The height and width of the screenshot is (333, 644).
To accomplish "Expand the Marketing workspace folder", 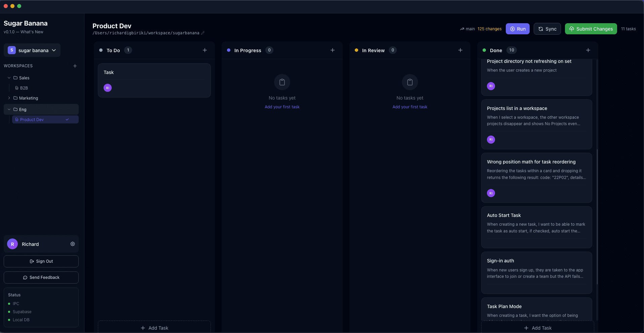I will [x=9, y=98].
